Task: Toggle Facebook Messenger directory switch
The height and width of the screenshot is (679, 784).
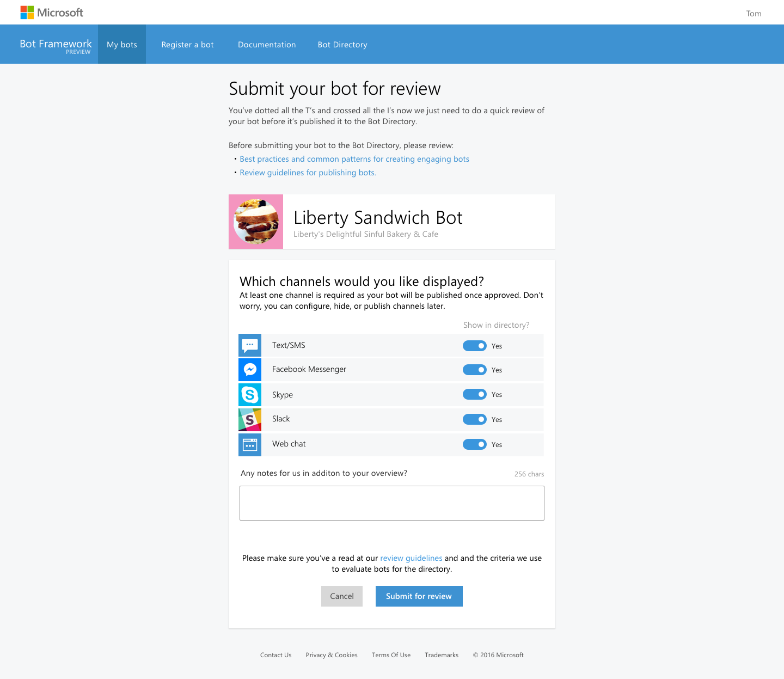Action: coord(475,370)
